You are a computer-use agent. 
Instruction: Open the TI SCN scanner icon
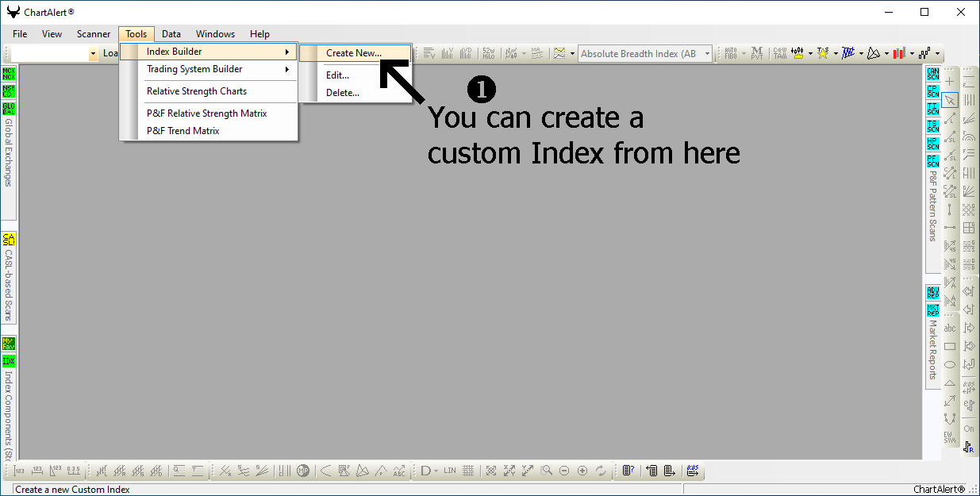(933, 109)
